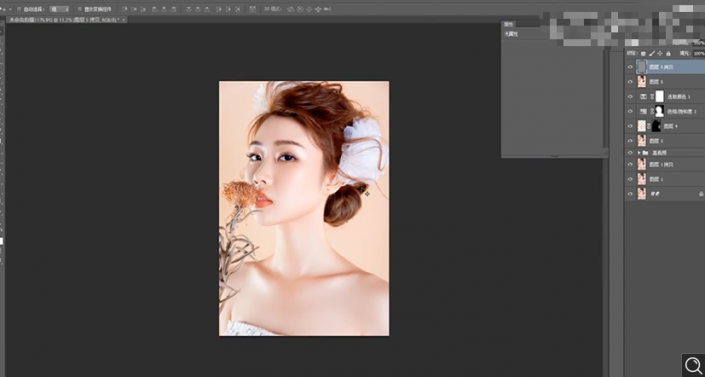The image size is (705, 377).
Task: Click align vertical centers icon
Action: click(x=134, y=9)
